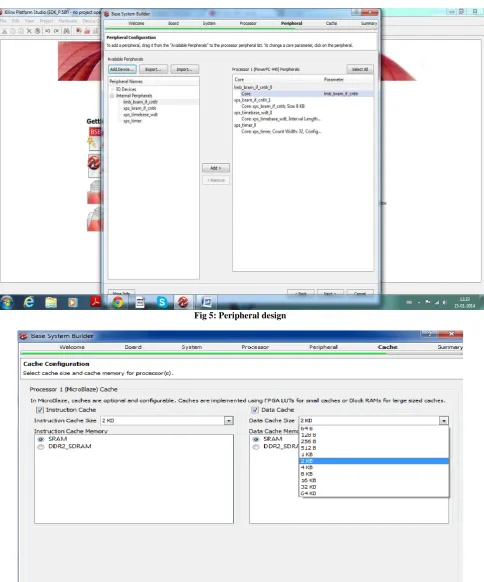This screenshot has height=582, width=484.
Task: Choose 32 KB from the cache size list
Action: 374,487
